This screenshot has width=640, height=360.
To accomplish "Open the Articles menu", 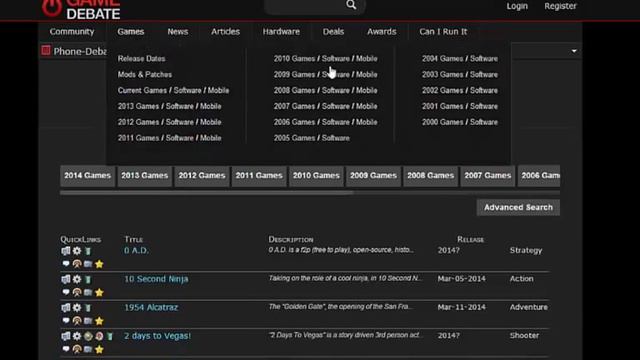I will pyautogui.click(x=225, y=31).
